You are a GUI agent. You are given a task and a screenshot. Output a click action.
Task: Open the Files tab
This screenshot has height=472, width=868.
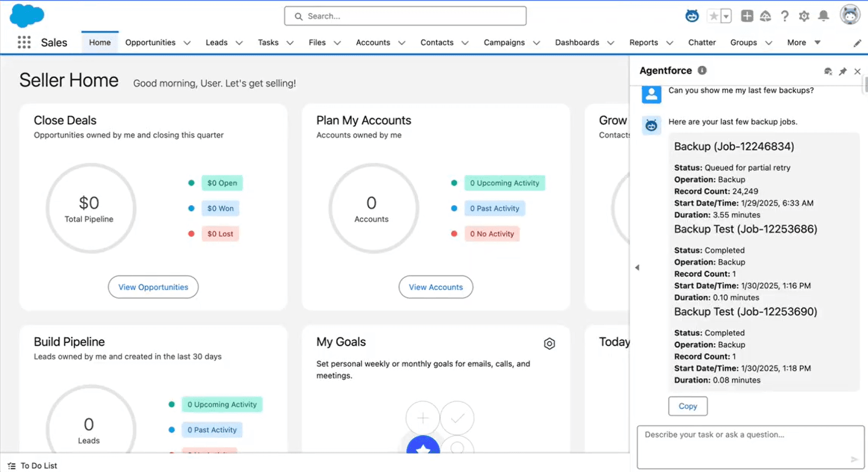317,42
